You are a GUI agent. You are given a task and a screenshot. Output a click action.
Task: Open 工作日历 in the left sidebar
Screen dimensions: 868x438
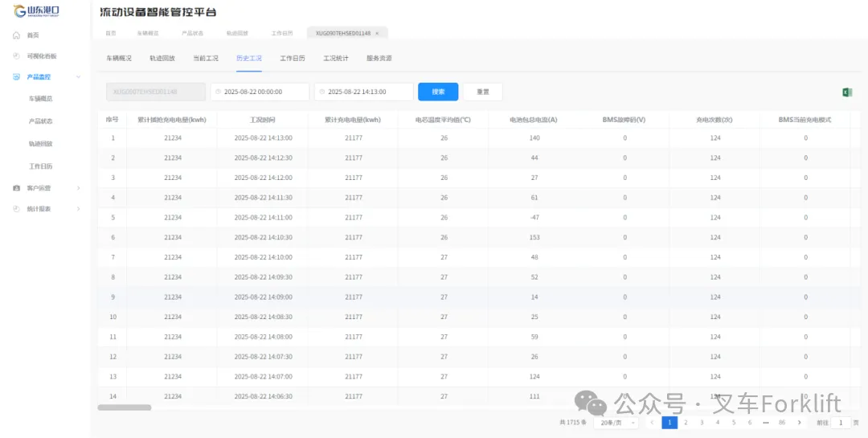(x=40, y=166)
